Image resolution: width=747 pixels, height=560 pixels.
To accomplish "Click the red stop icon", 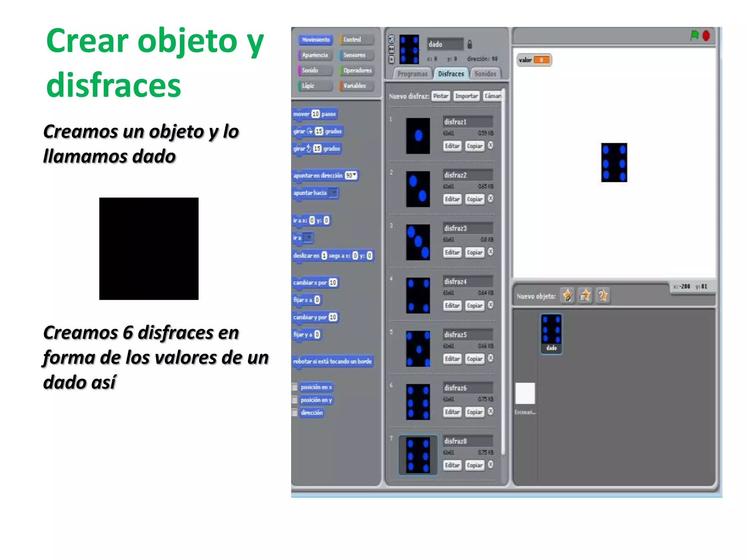I will [706, 36].
